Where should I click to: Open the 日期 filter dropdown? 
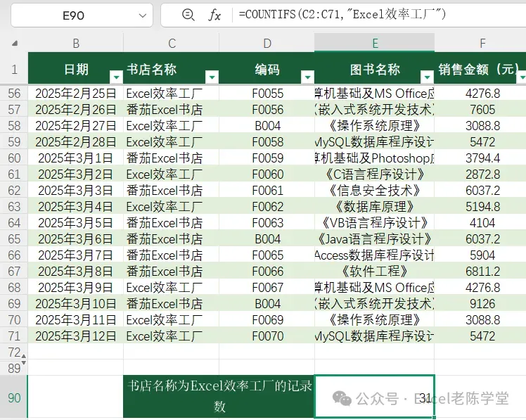click(x=117, y=77)
